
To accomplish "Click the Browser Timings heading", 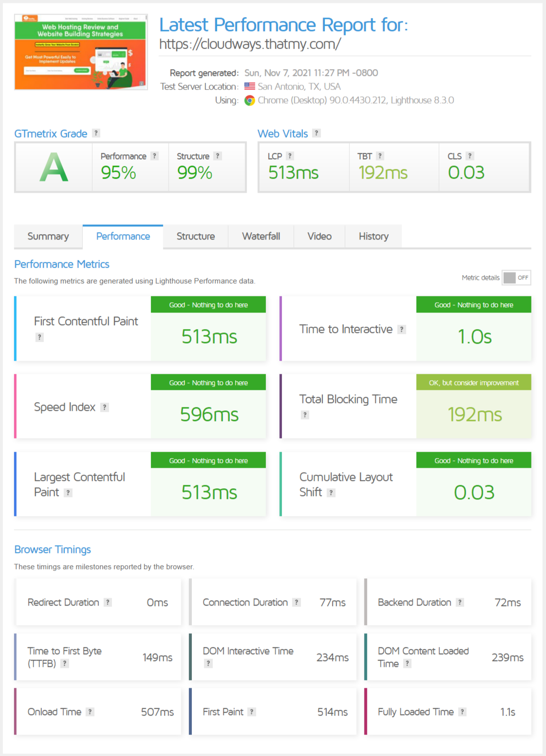I will point(53,549).
